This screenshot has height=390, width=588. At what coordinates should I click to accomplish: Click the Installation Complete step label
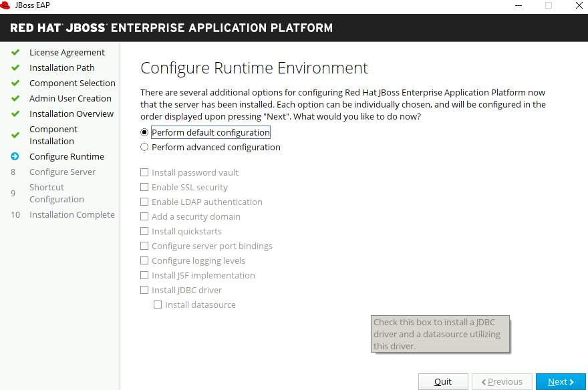pos(72,214)
